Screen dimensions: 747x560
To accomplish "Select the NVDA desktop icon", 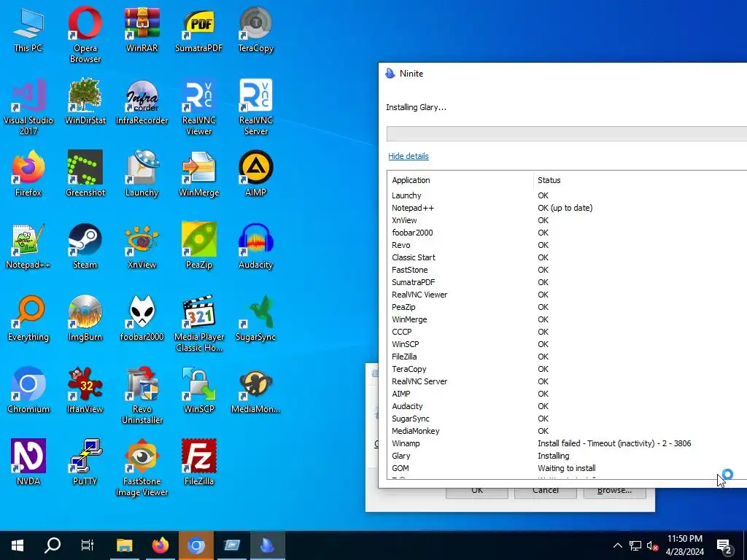I will [28, 462].
